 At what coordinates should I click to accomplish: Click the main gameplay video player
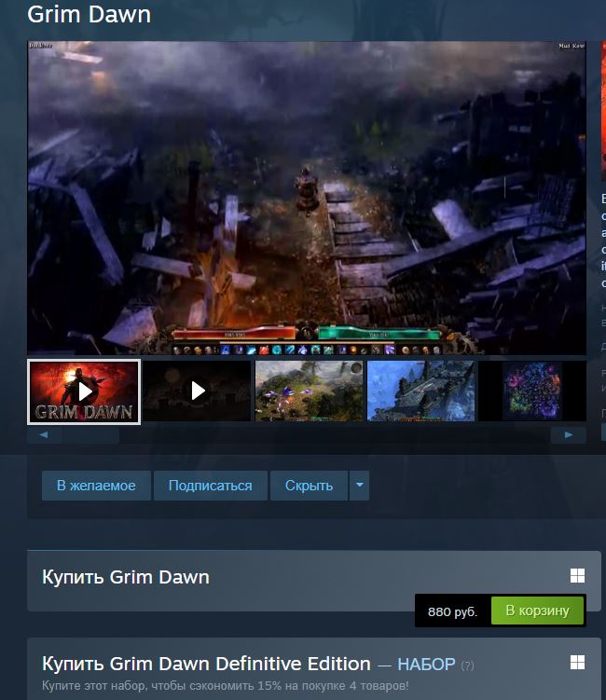[x=307, y=199]
